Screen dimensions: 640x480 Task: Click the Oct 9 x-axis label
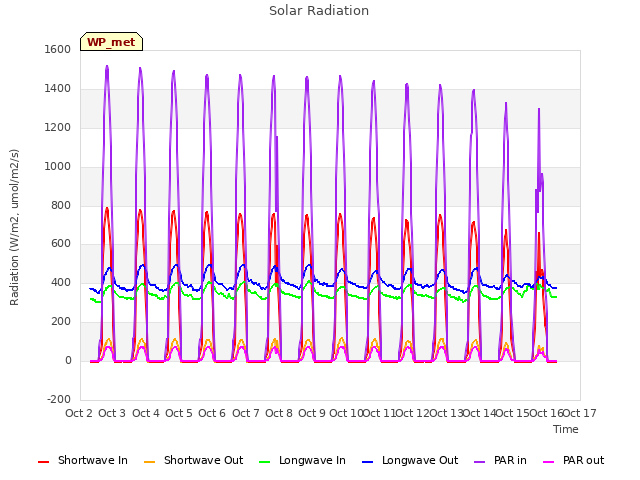click(312, 413)
